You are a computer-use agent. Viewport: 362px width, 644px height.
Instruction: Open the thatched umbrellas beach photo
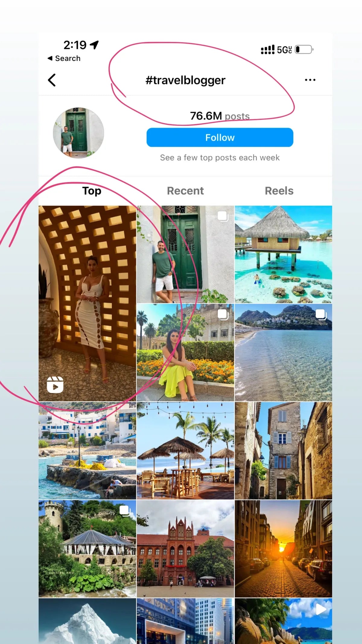click(185, 450)
